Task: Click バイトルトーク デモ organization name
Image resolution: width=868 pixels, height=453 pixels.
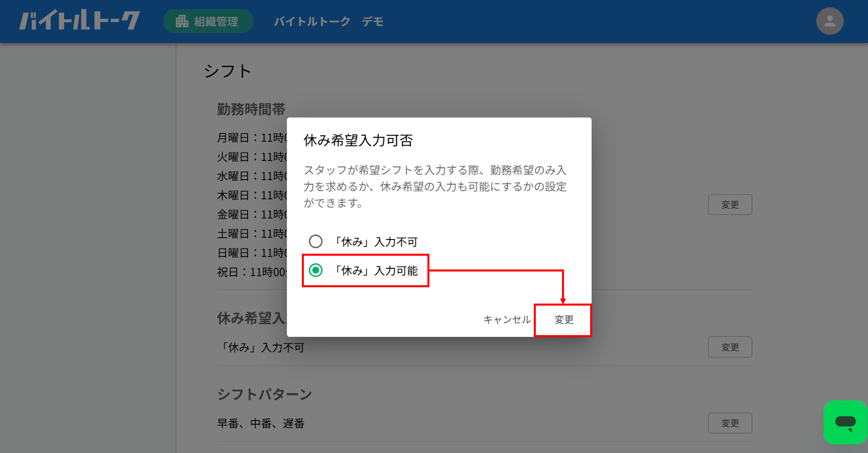Action: (329, 22)
